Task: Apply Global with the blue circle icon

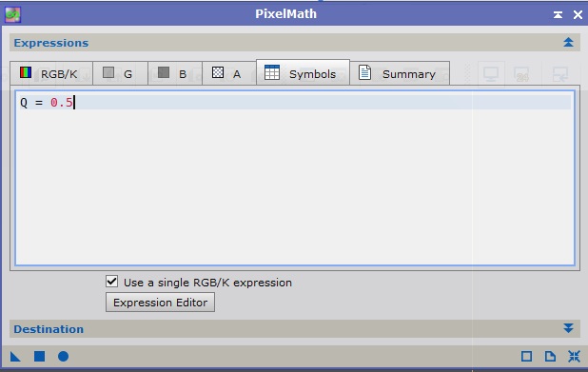Action: click(64, 356)
